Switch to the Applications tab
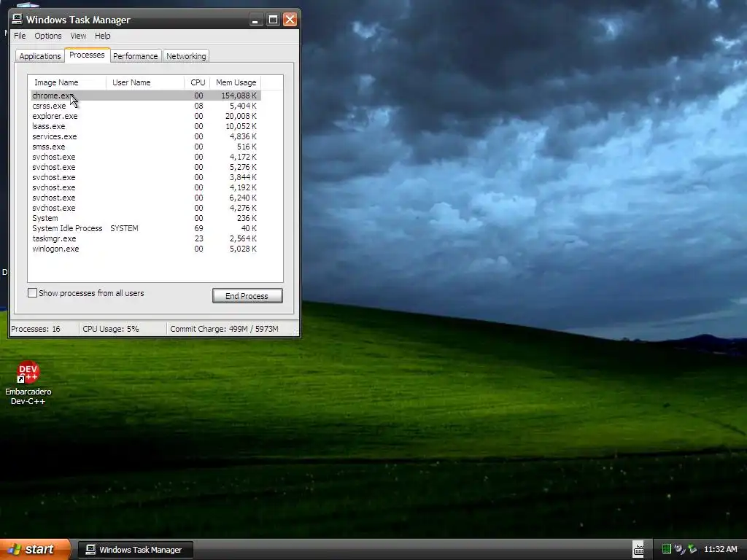The image size is (747, 560). [40, 55]
